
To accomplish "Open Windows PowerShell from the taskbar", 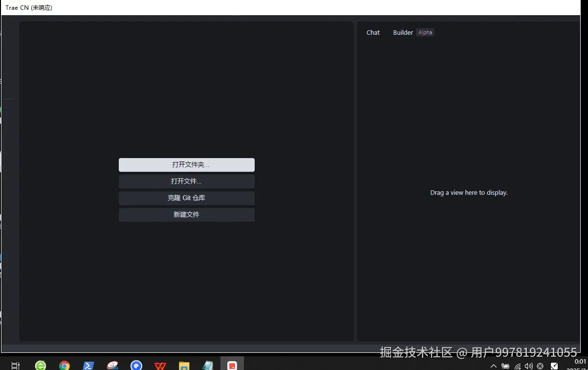I will [x=88, y=365].
